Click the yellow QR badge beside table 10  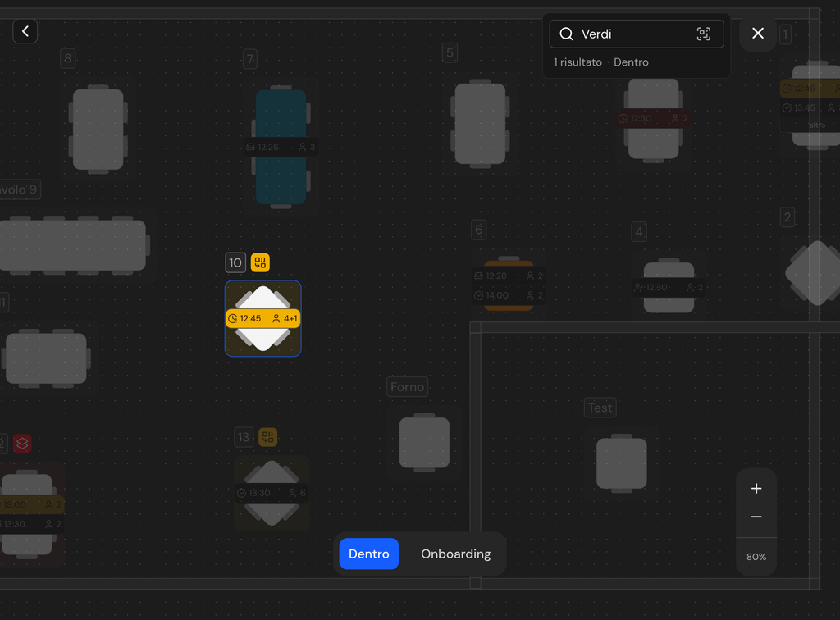pyautogui.click(x=260, y=262)
